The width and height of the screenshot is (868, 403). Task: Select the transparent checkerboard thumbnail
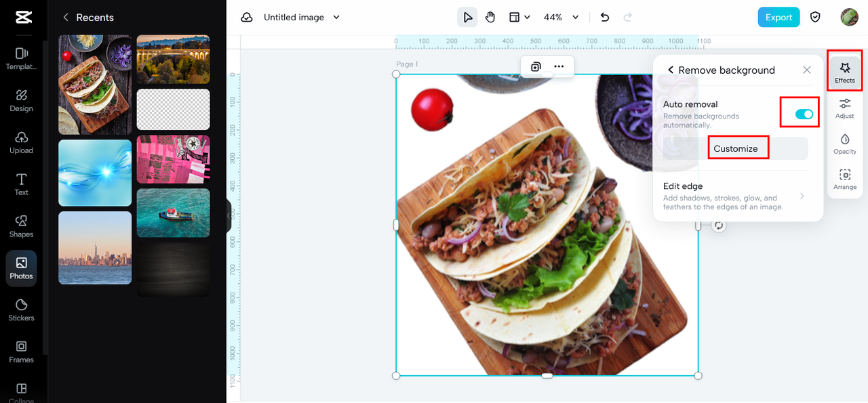click(x=174, y=110)
